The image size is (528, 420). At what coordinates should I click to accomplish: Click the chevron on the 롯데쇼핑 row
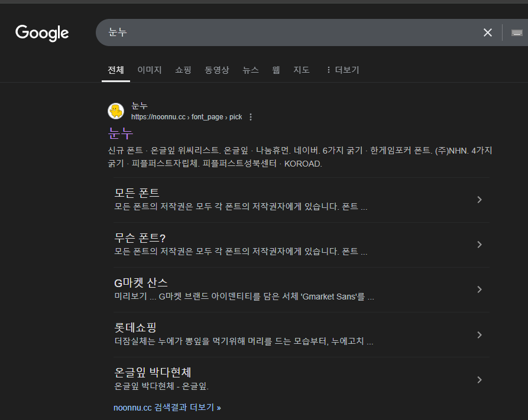tap(480, 335)
